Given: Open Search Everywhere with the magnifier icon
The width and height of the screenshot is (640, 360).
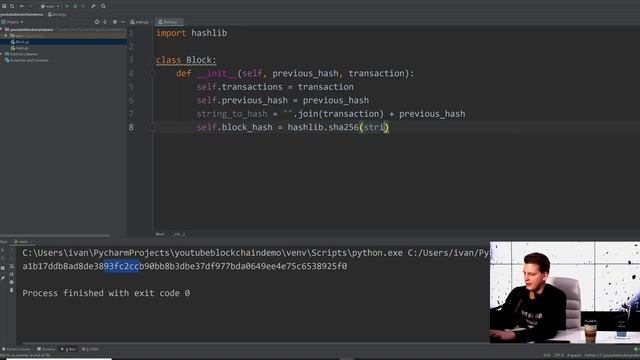Looking at the screenshot, I should 103,6.
